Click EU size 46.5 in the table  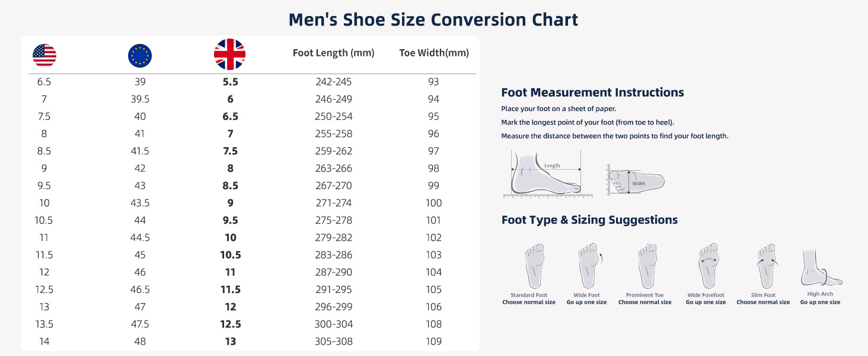click(x=140, y=290)
